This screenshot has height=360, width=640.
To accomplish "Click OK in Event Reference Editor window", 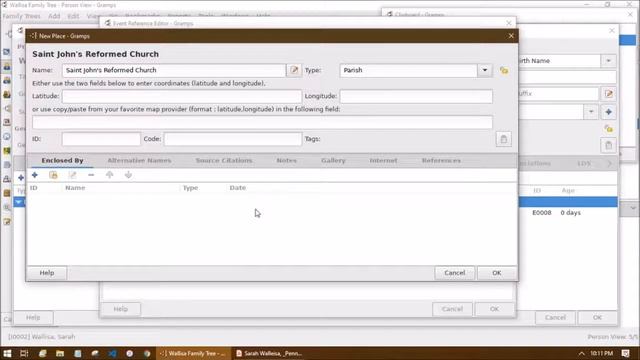I will (x=494, y=309).
